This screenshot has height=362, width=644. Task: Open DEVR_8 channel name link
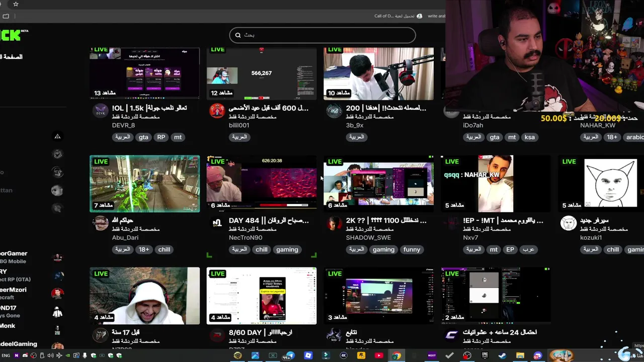[123, 125]
